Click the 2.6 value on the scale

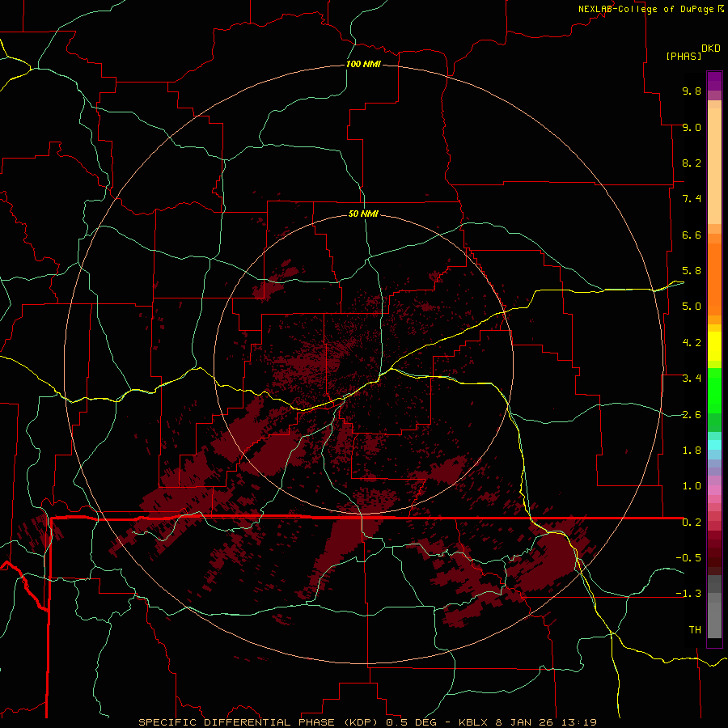[692, 415]
